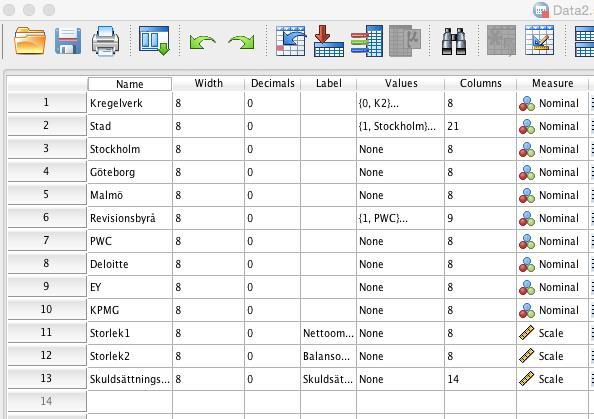
Task: Select the Malmö variable name cell
Action: pyautogui.click(x=130, y=195)
